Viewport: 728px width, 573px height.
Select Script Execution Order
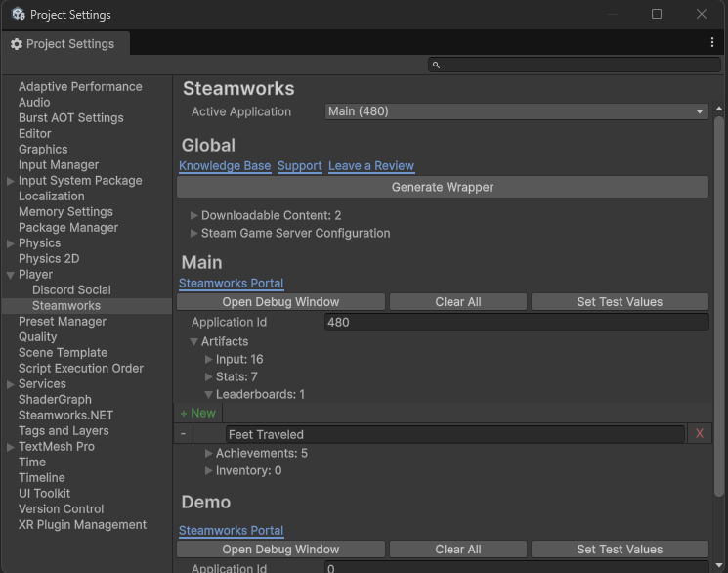tap(81, 369)
